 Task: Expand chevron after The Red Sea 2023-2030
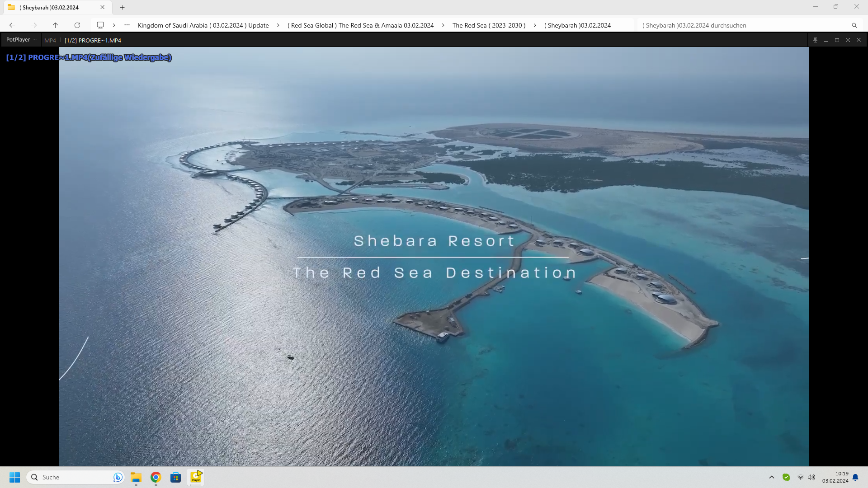(534, 25)
